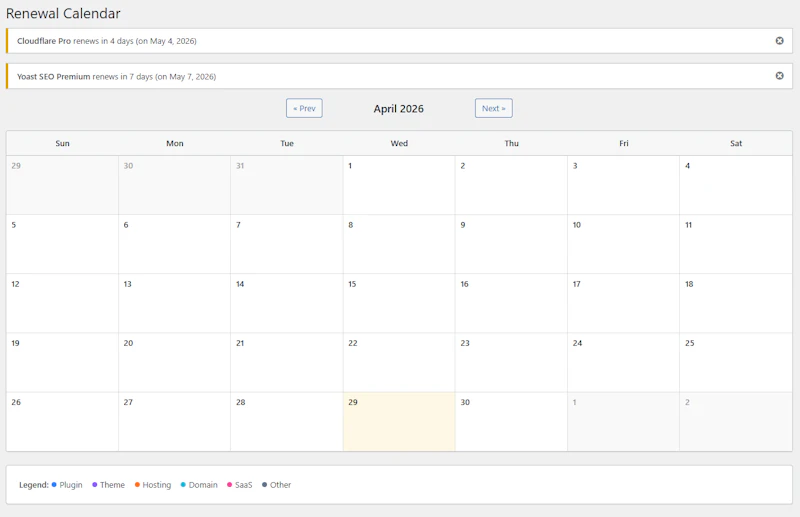The height and width of the screenshot is (517, 800).
Task: Select the April 4 Saturday cell
Action: click(x=736, y=185)
